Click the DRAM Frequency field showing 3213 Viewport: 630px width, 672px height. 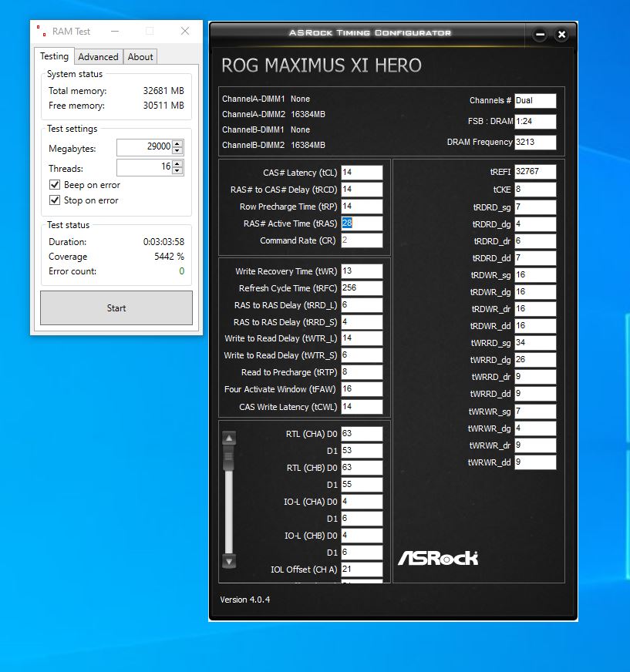point(535,143)
